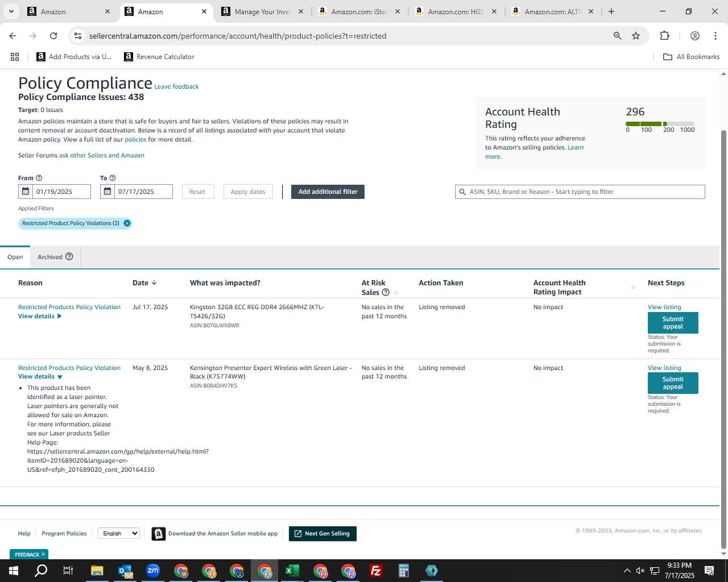Screen dimensions: 728x582
Task: Close the FEEDBACK badge
Action: pos(43,554)
